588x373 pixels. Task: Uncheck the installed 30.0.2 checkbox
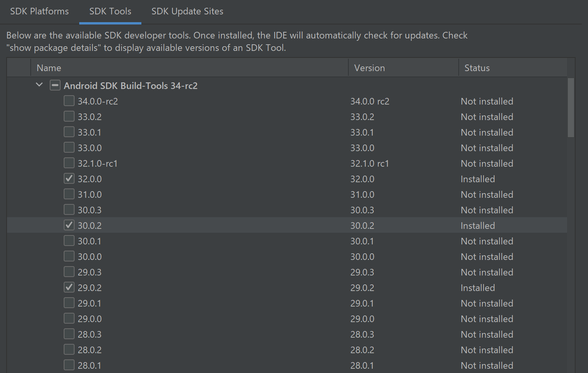tap(69, 225)
